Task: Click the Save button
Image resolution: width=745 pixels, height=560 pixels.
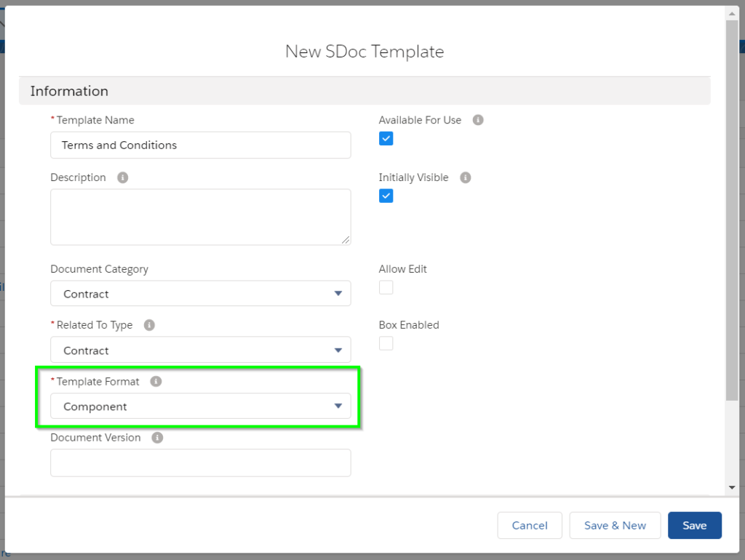Action: pyautogui.click(x=694, y=525)
